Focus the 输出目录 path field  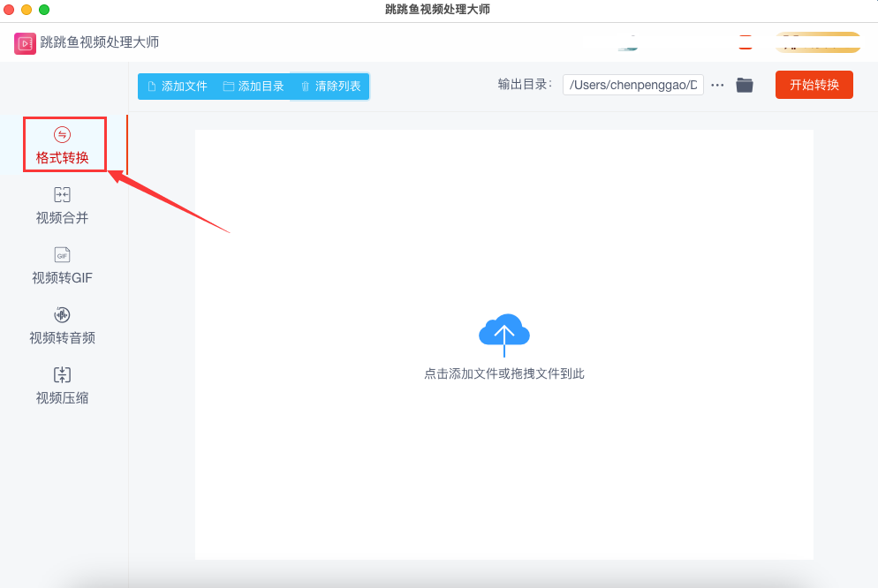coord(632,85)
